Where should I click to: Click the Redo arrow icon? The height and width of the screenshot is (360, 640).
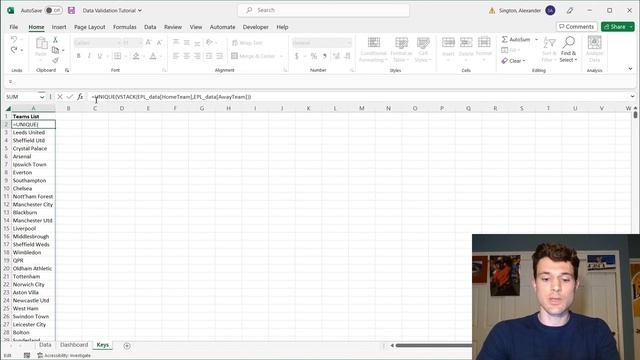[14, 50]
